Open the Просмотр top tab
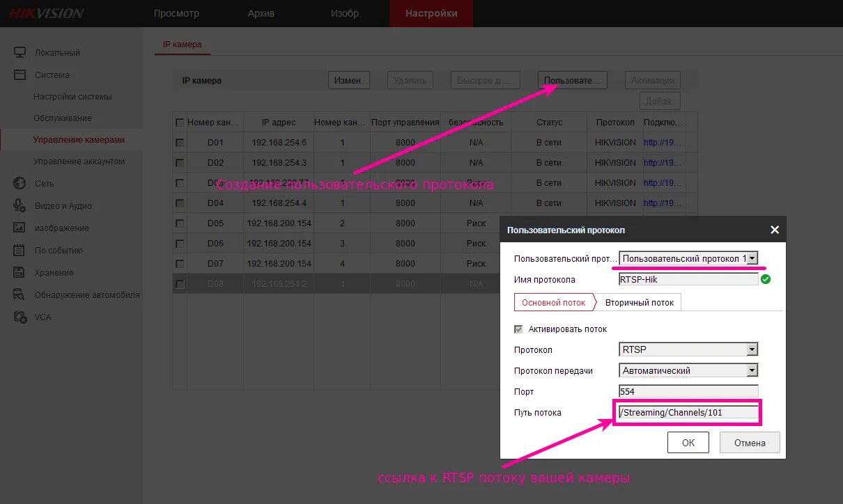Viewport: 843px width, 504px height. [x=176, y=13]
